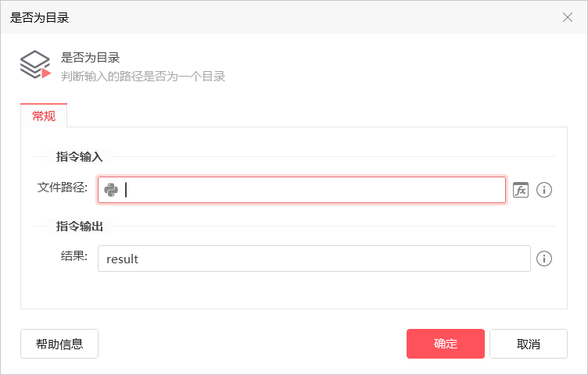Screen dimensions: 588x375
Task: Open the fx expression editor
Action: (521, 190)
